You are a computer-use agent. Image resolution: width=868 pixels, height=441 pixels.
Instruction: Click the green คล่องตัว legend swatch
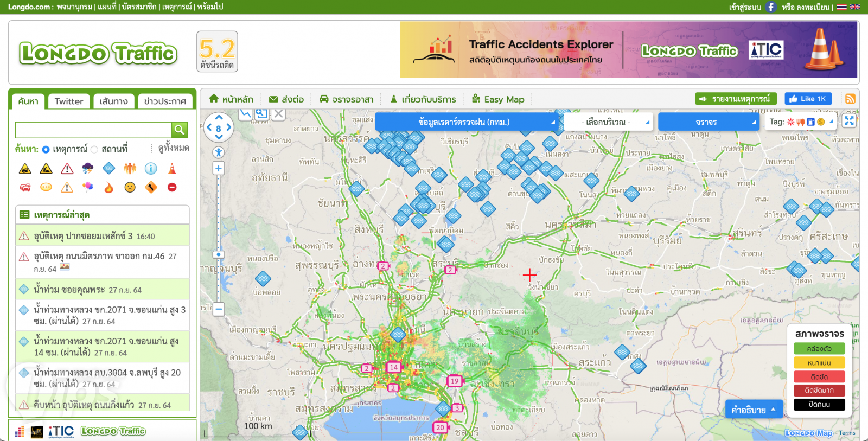pyautogui.click(x=819, y=349)
